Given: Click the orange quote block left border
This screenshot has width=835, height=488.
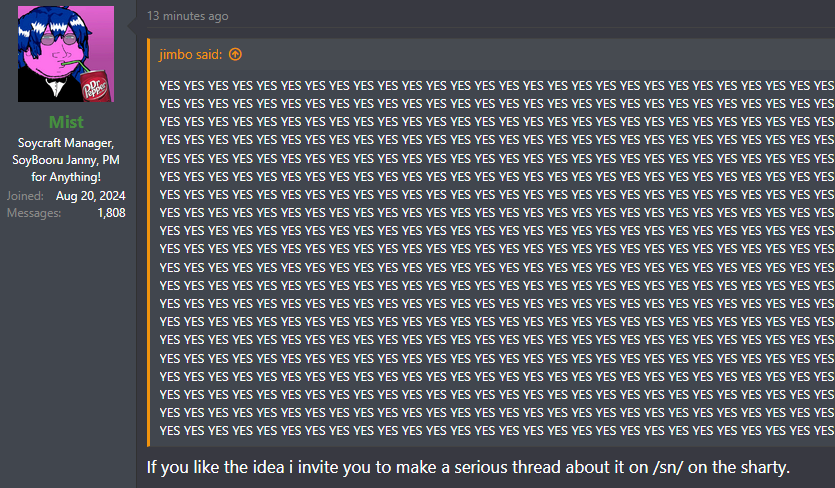Looking at the screenshot, I should pos(149,242).
